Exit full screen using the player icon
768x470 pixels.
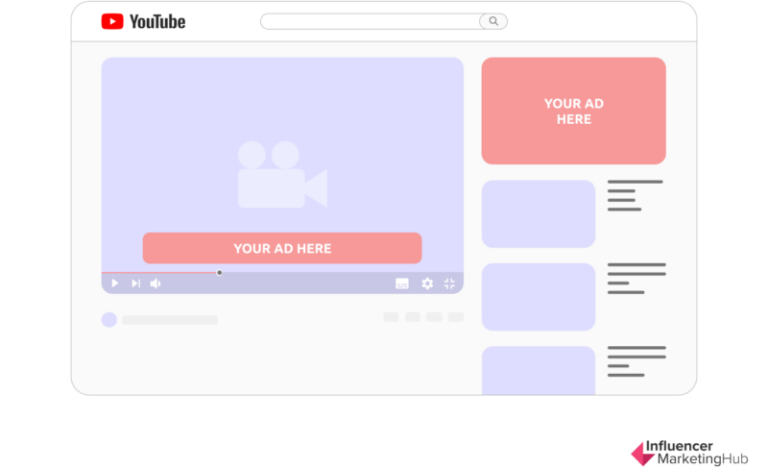[x=450, y=284]
